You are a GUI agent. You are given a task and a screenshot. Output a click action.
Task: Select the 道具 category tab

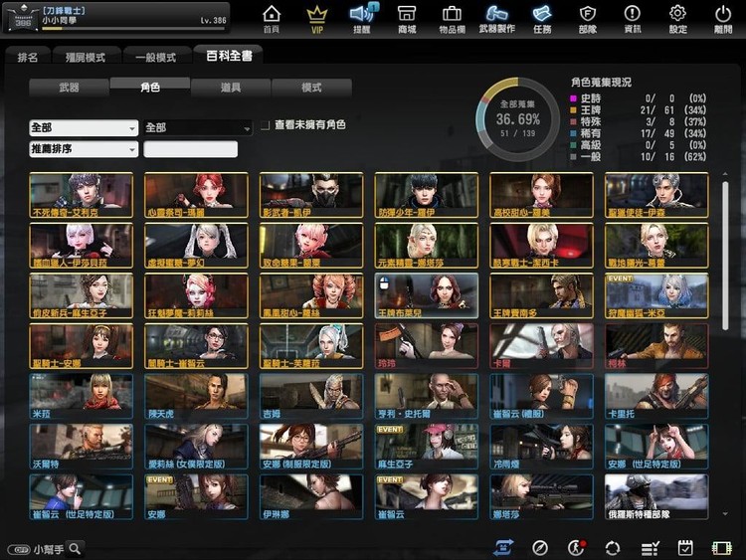pos(231,88)
